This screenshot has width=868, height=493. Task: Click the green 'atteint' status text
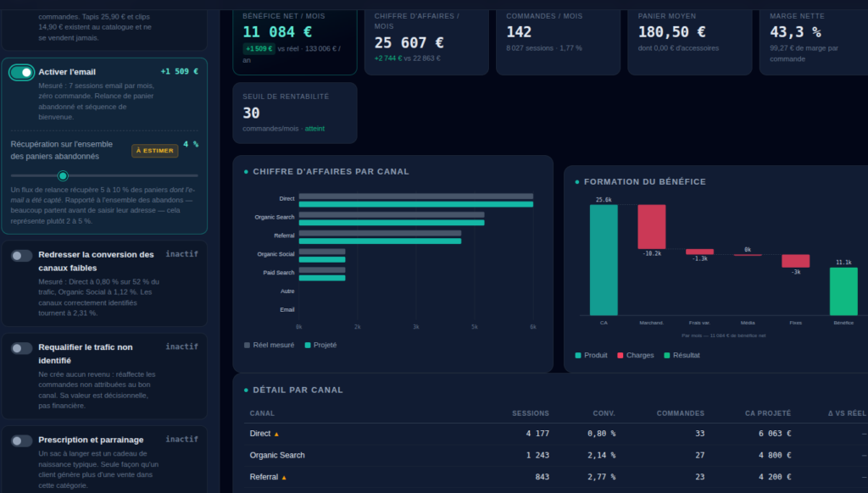(314, 129)
